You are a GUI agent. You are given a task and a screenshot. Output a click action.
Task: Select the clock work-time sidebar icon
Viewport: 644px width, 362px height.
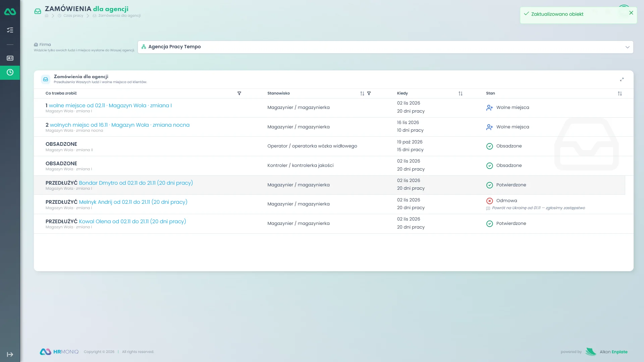click(x=10, y=72)
